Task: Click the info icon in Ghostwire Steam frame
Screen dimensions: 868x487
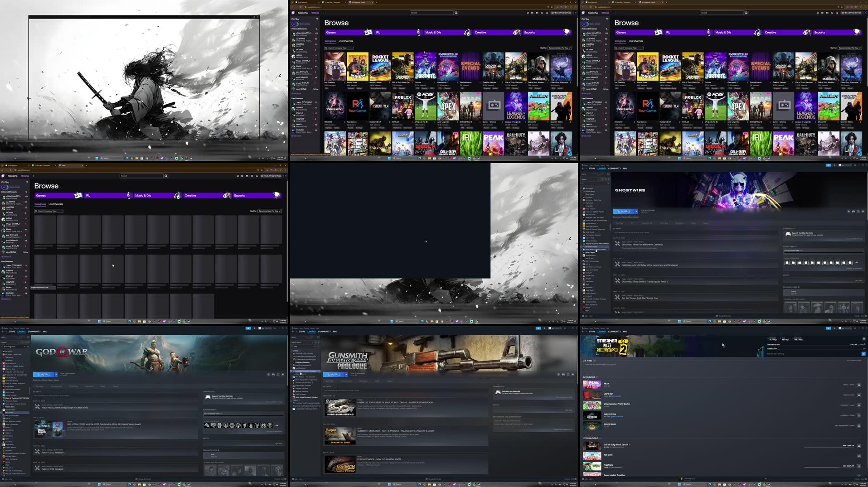Action: tap(858, 211)
